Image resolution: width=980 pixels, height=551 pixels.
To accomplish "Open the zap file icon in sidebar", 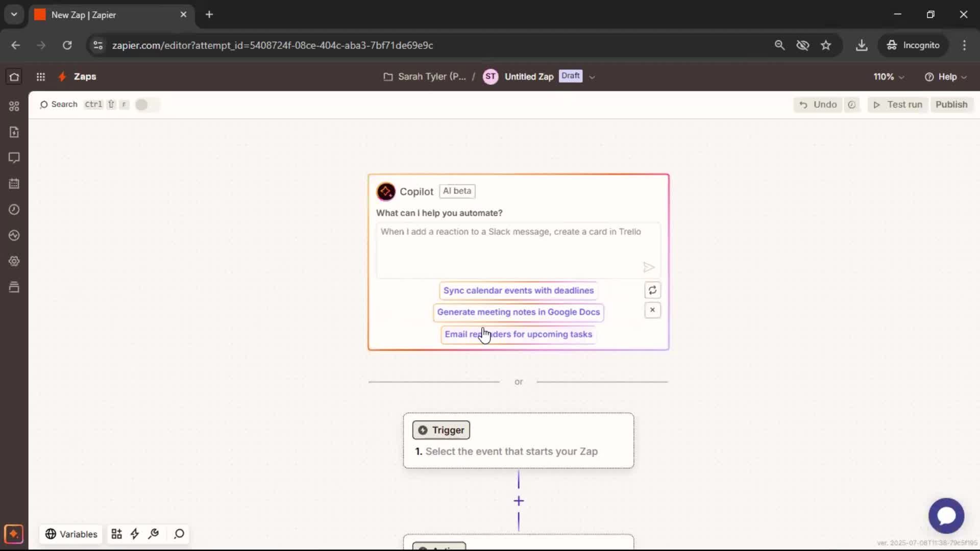I will (14, 132).
